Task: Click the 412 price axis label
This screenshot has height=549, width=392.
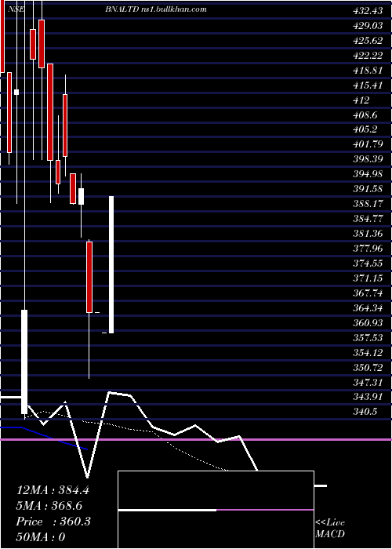Action: click(361, 100)
